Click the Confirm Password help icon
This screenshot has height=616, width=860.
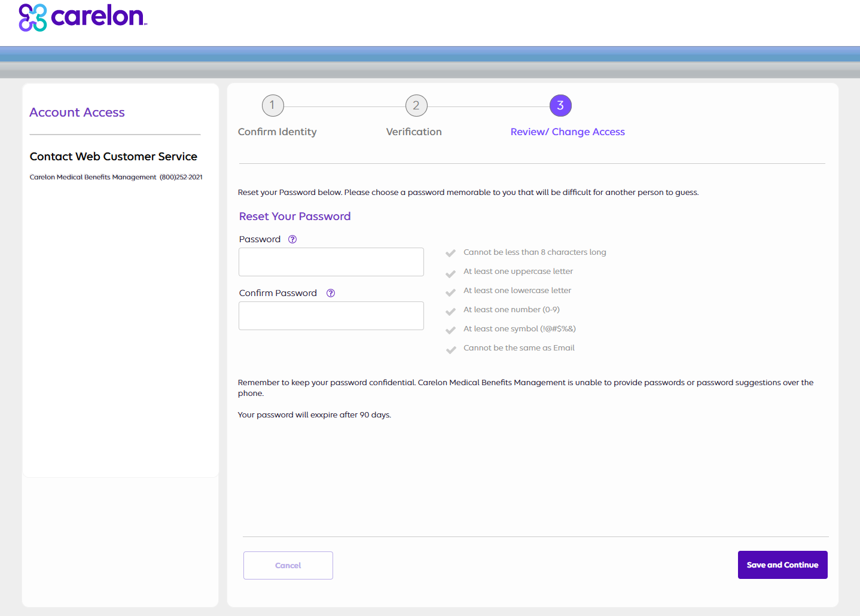click(x=331, y=293)
